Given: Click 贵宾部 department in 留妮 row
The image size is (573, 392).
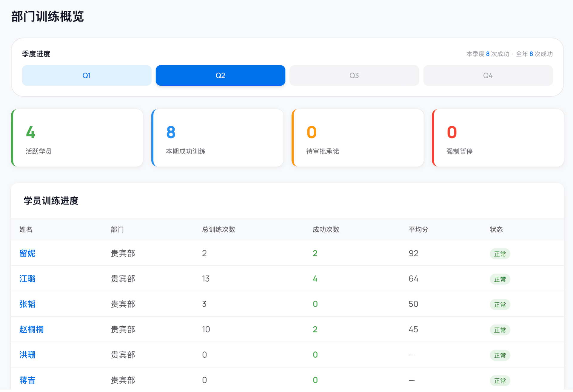Looking at the screenshot, I should pos(123,253).
